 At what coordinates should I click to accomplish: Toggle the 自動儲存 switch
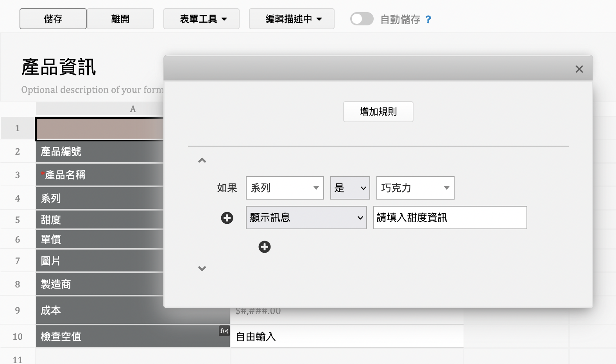pyautogui.click(x=362, y=19)
